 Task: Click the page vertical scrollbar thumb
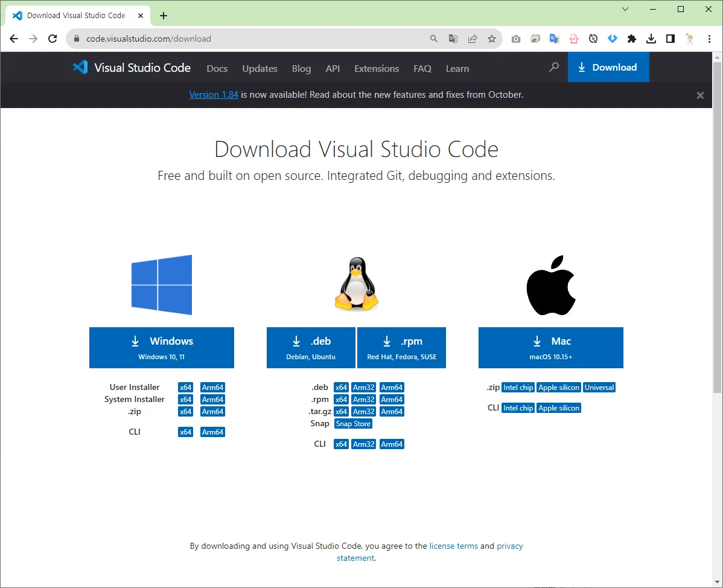pos(717,227)
